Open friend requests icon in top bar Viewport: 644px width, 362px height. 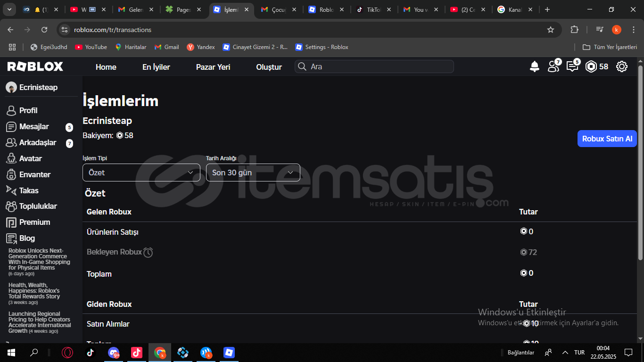pos(553,66)
